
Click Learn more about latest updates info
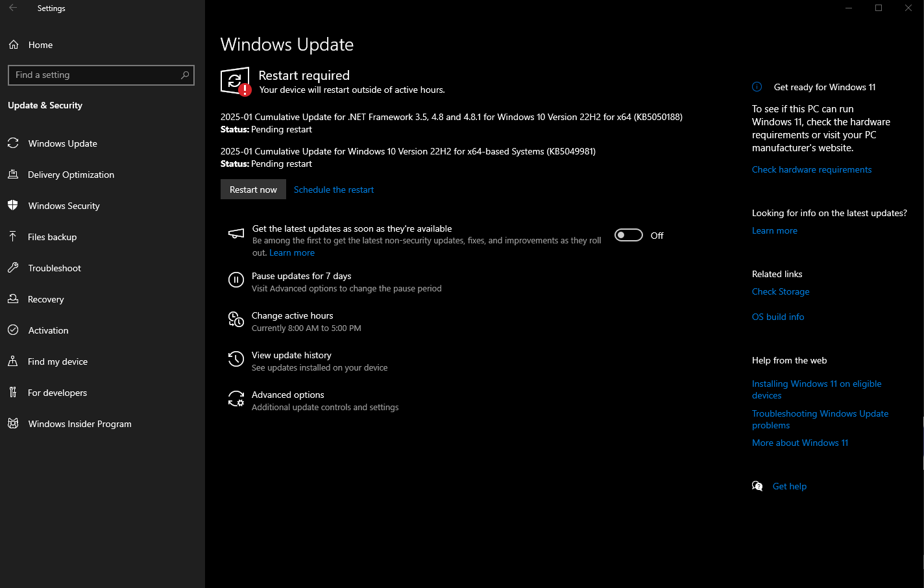pyautogui.click(x=775, y=230)
